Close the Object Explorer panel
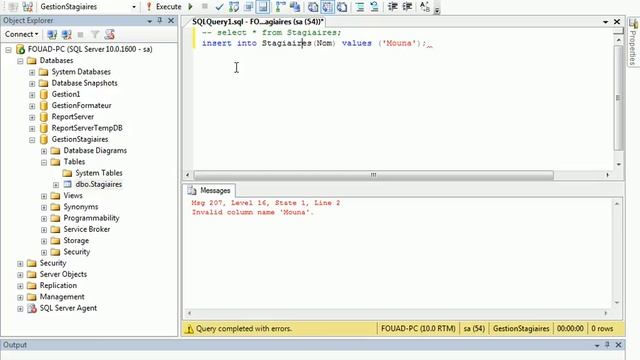Screen dimensions: 640x360 point(171,20)
